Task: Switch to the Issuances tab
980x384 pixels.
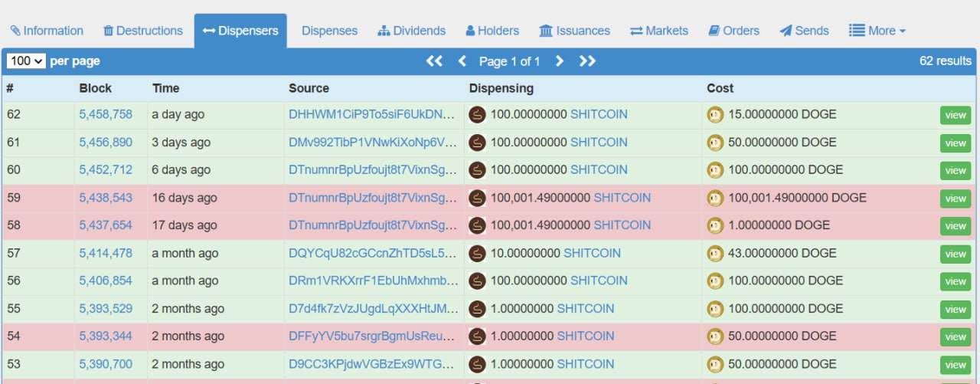Action: pyautogui.click(x=575, y=31)
